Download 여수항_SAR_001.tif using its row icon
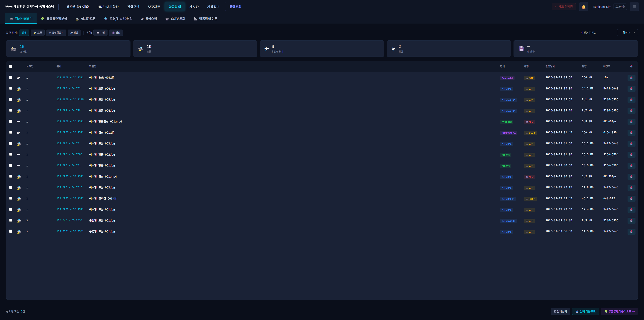The height and width of the screenshot is (320, 644). click(x=631, y=78)
